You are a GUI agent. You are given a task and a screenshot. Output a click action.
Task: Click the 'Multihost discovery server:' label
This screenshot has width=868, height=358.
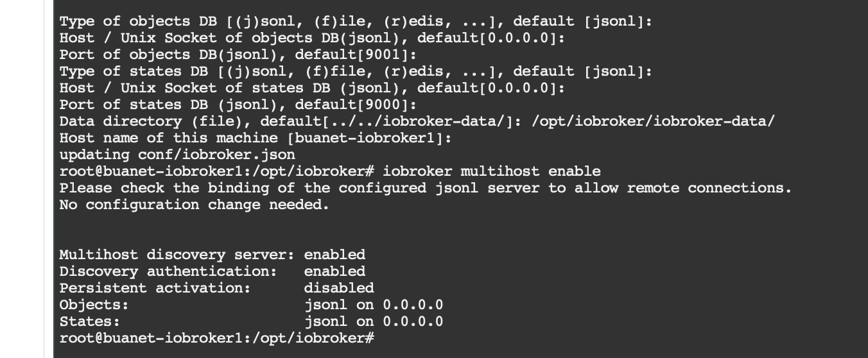point(177,255)
